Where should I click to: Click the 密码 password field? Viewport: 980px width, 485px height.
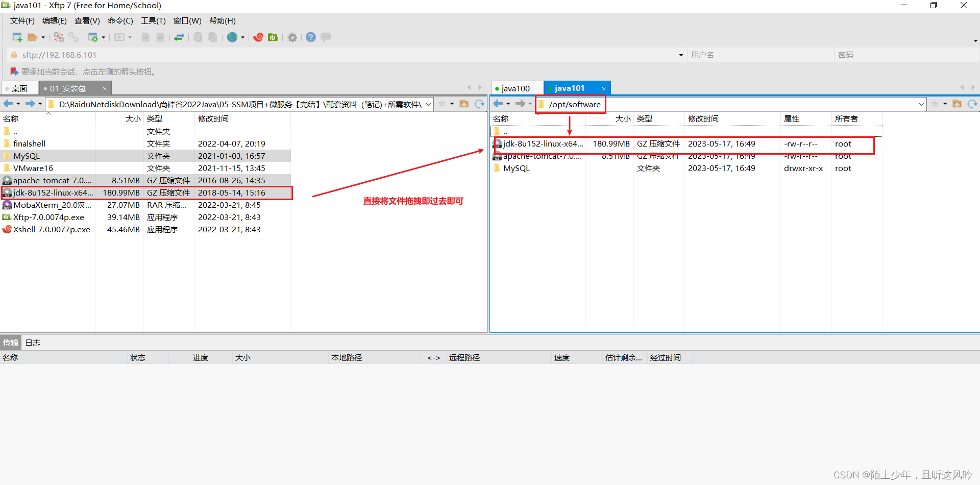906,55
